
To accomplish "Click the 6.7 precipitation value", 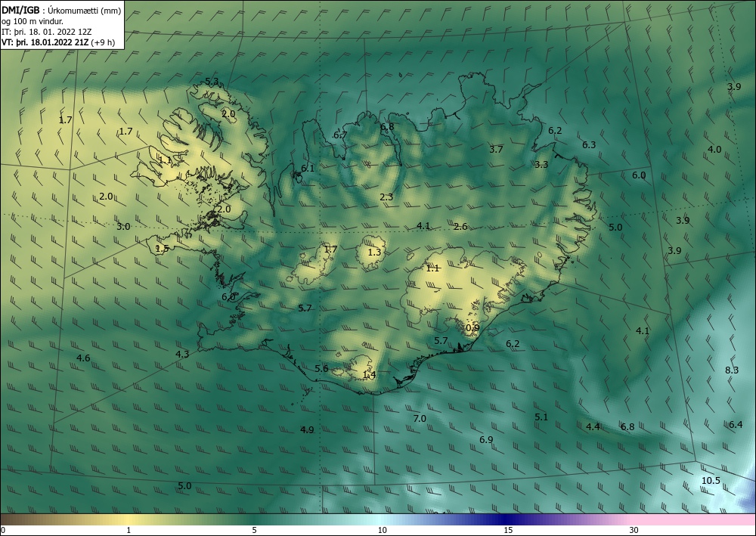I will tap(340, 135).
